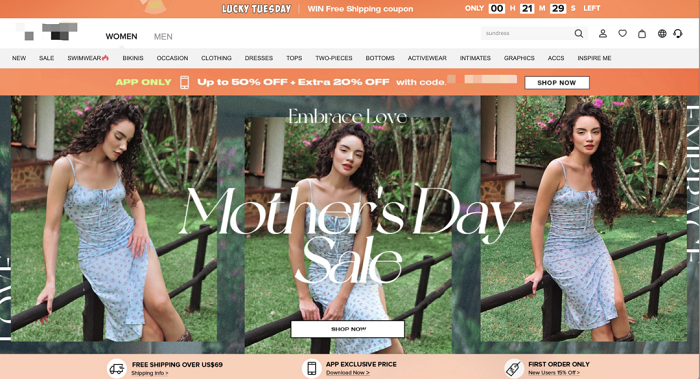Open customer support headset icon
Screen dimensions: 700x379
(678, 33)
